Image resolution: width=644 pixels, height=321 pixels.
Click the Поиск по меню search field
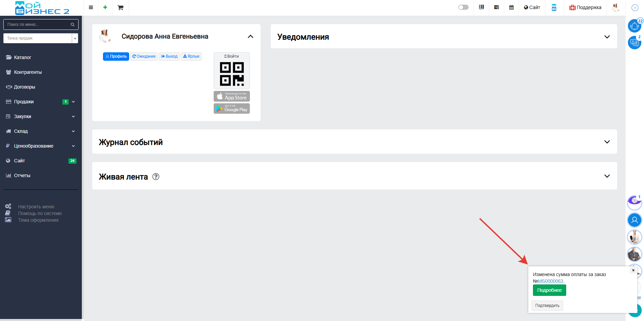click(x=38, y=24)
